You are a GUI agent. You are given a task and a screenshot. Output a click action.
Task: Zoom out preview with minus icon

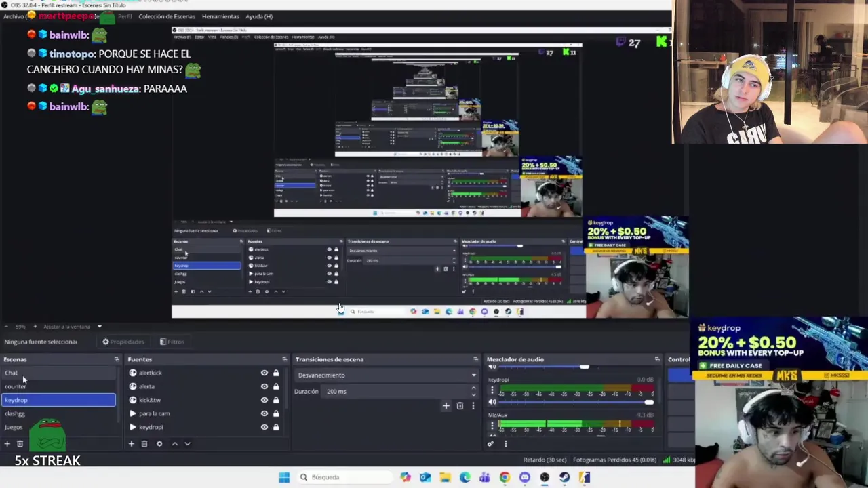[x=7, y=327]
